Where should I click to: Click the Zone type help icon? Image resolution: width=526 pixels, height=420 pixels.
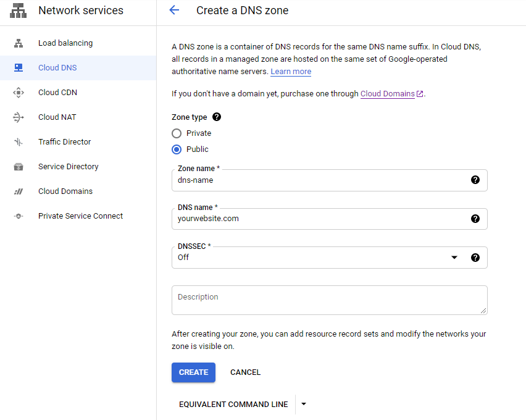tap(215, 117)
